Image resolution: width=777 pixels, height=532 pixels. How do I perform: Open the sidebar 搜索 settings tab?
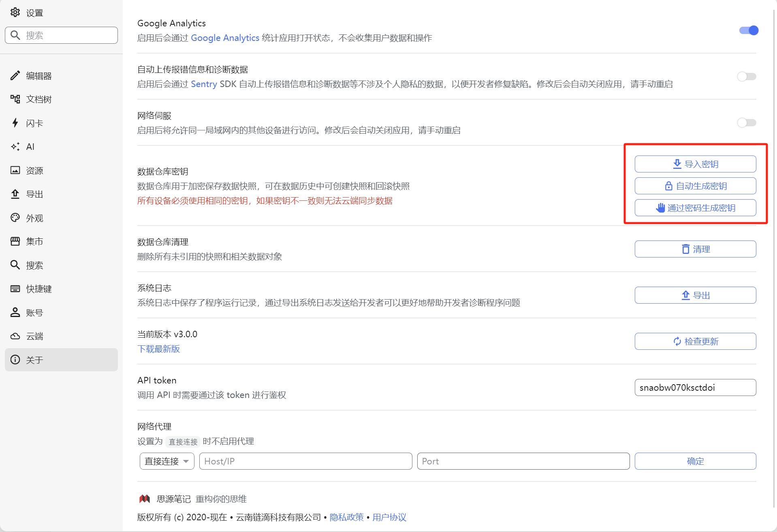(x=61, y=265)
